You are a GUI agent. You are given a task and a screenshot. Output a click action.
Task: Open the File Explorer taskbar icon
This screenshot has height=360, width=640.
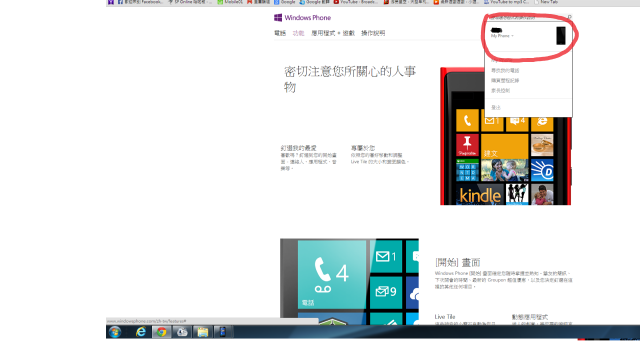[202, 332]
